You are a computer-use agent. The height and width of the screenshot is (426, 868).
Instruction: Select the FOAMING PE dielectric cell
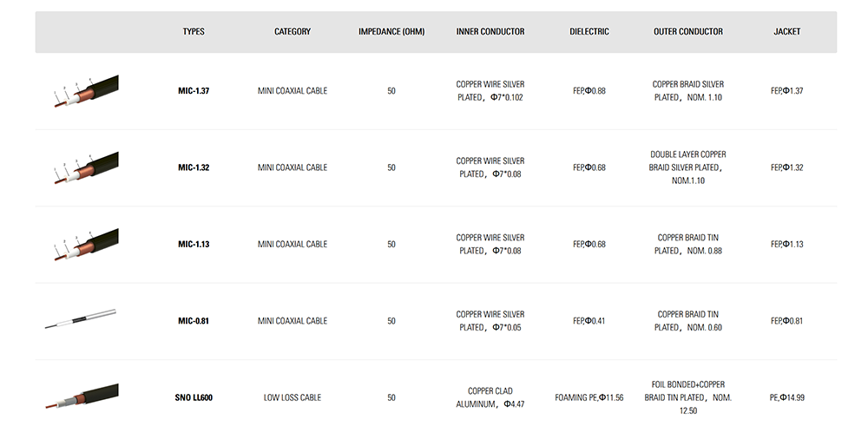[589, 397]
